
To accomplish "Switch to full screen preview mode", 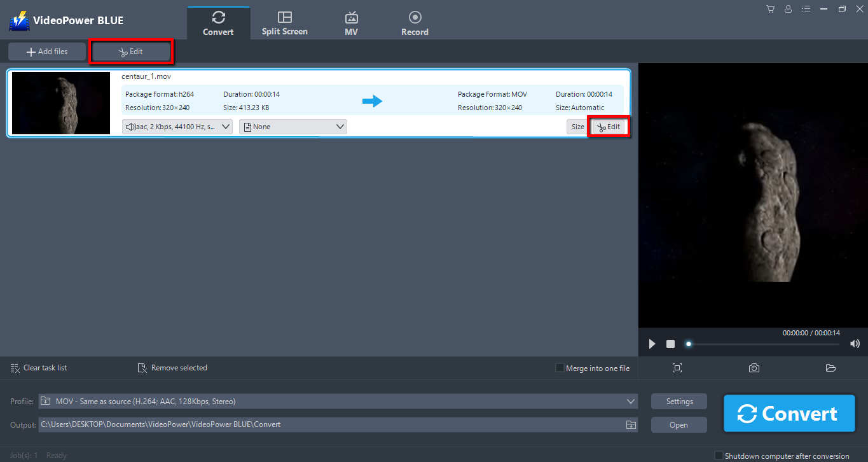I will pyautogui.click(x=677, y=368).
